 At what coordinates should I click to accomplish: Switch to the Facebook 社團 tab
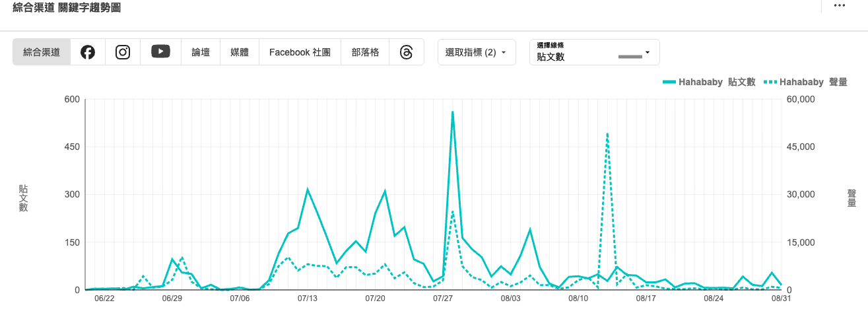pyautogui.click(x=300, y=52)
